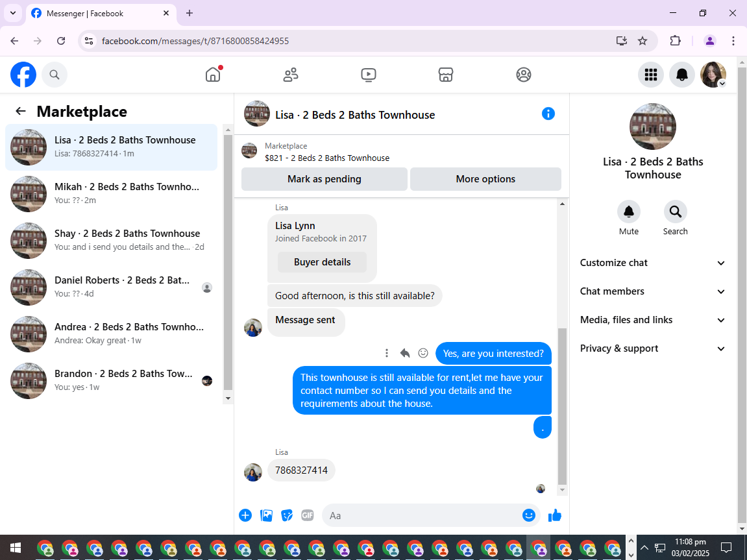Image resolution: width=747 pixels, height=560 pixels.
Task: React to 'Yes, are you interested?' with emoji
Action: pos(423,353)
